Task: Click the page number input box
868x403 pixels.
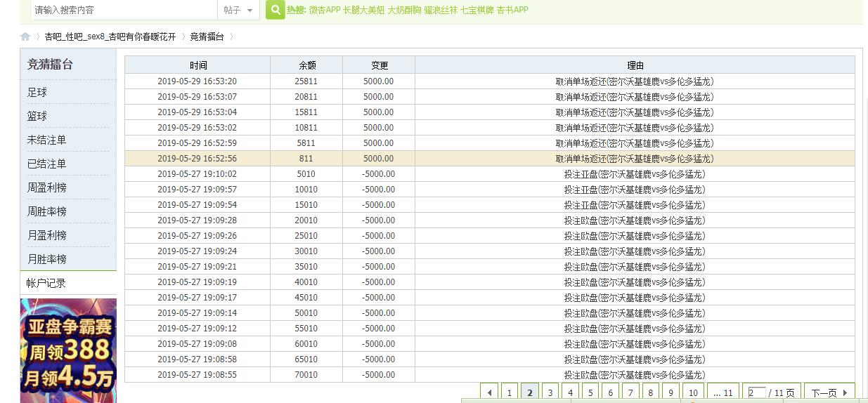Action: click(757, 392)
